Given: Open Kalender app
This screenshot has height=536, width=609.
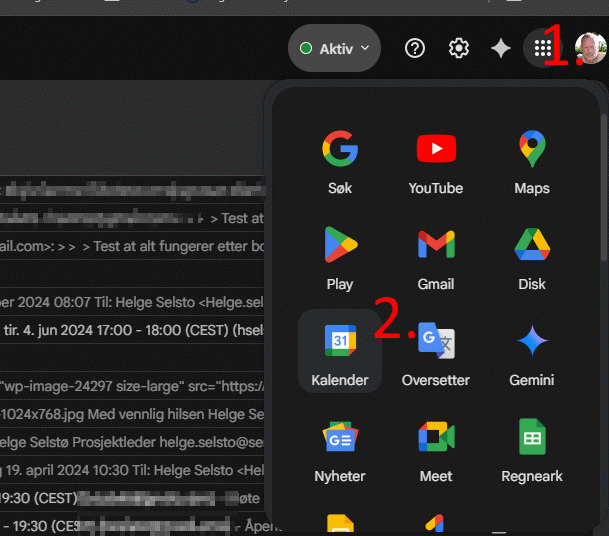Looking at the screenshot, I should point(340,352).
